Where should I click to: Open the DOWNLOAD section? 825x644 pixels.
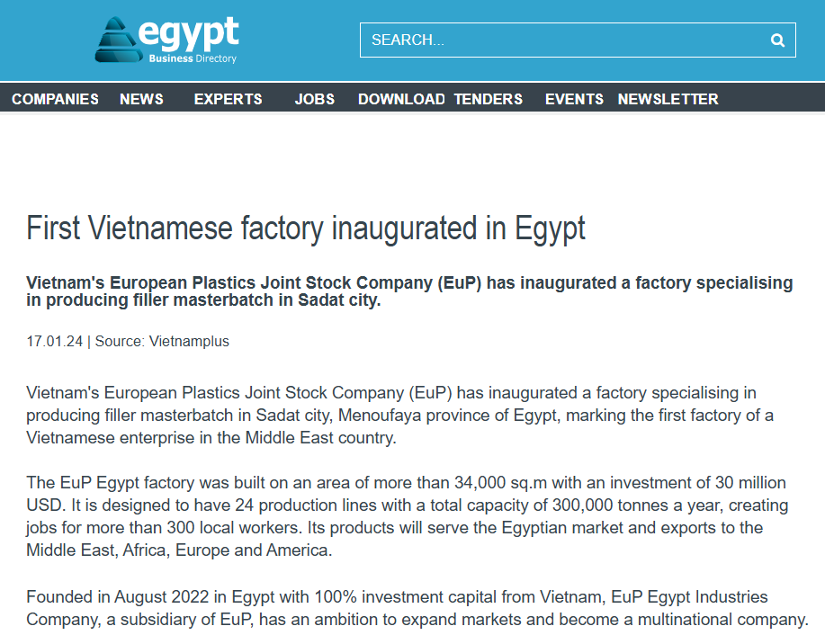pyautogui.click(x=401, y=99)
